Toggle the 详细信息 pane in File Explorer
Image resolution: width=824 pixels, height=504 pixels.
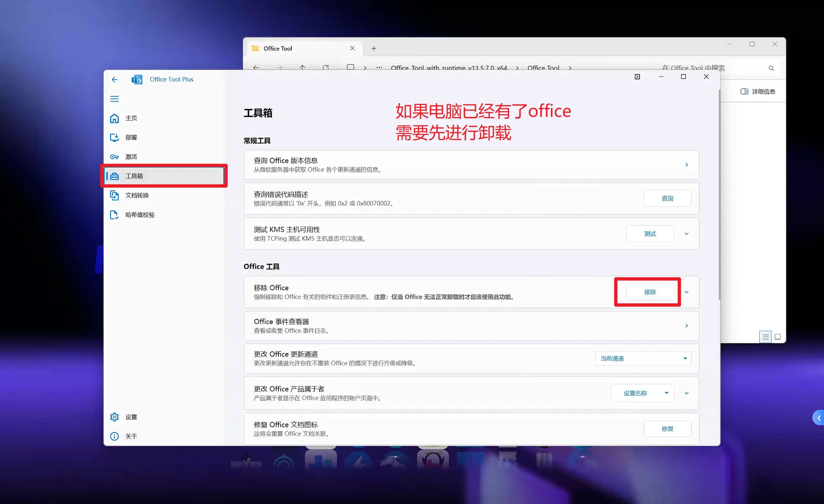click(x=758, y=91)
